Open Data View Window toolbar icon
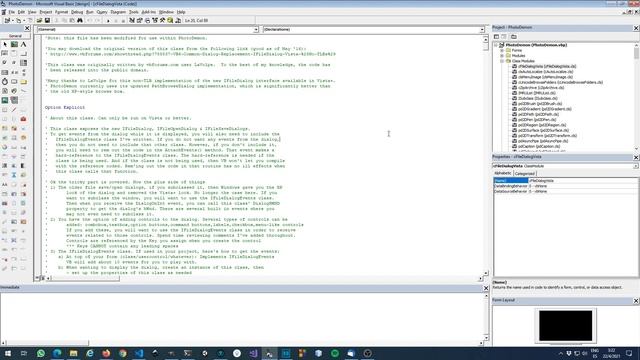The width and height of the screenshot is (640, 360). coord(170,20)
